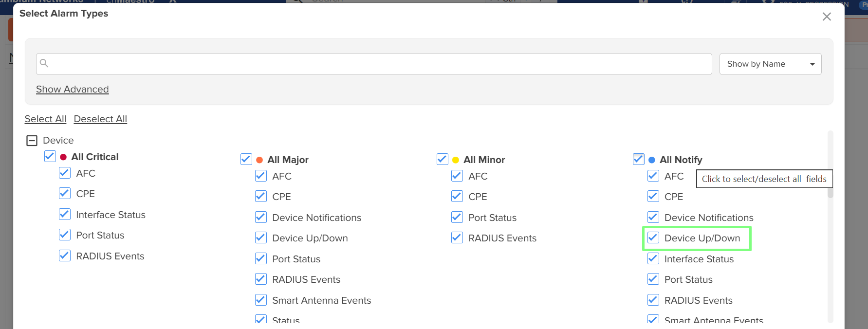Click the Show Advanced link

[x=73, y=90]
